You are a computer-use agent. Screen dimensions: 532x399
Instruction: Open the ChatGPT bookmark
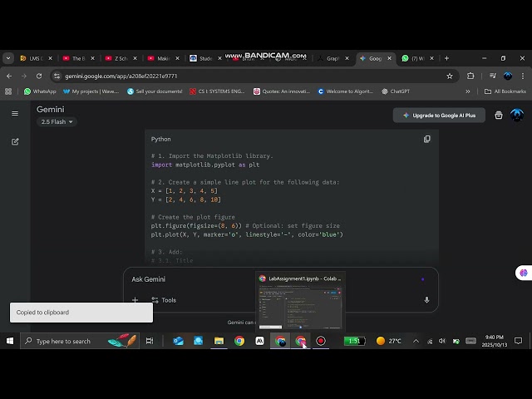396,91
